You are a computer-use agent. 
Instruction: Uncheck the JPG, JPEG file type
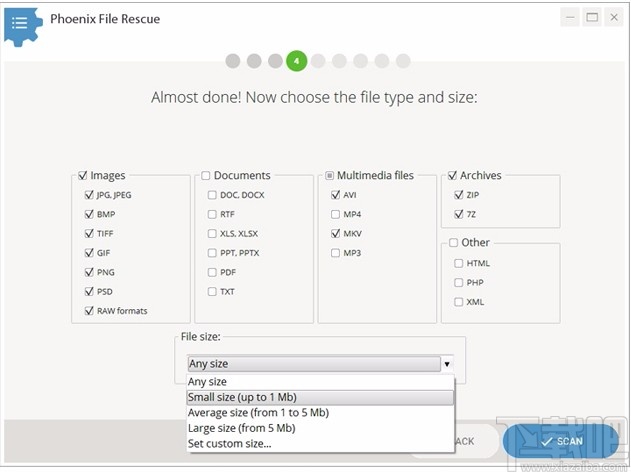coord(89,195)
